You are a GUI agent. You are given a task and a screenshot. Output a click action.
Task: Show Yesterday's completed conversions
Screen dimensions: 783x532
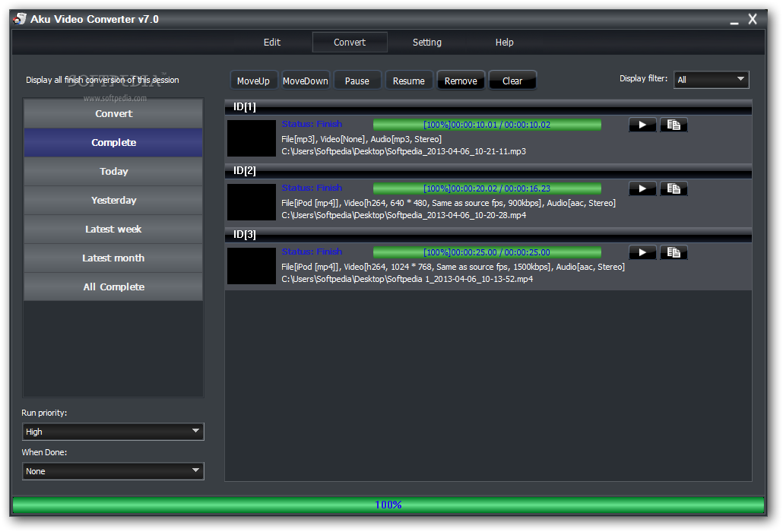point(113,201)
